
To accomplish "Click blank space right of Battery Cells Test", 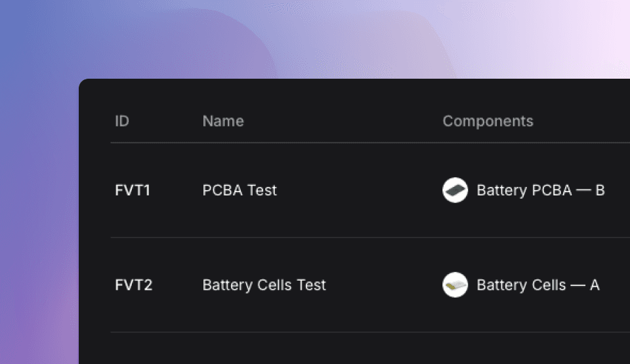I will [x=384, y=285].
